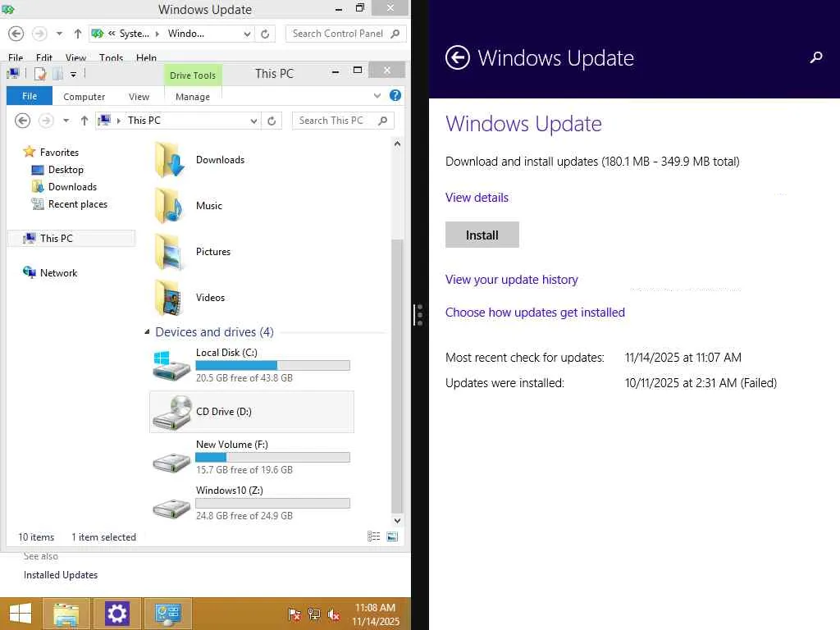Image resolution: width=840 pixels, height=630 pixels.
Task: Open Choose how updates get installed link
Action: click(x=535, y=313)
